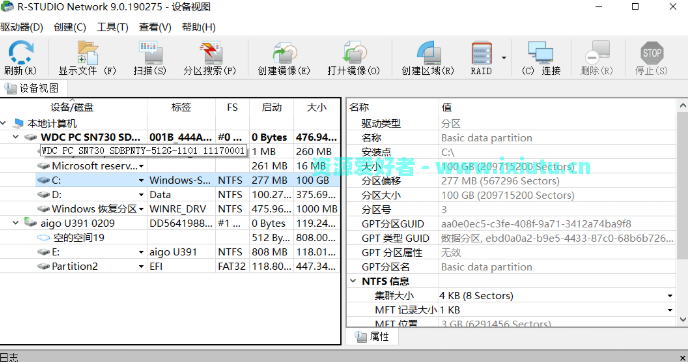Start the 扫描(S) scan tool
Image resolution: width=688 pixels, height=362 pixels.
click(150, 53)
